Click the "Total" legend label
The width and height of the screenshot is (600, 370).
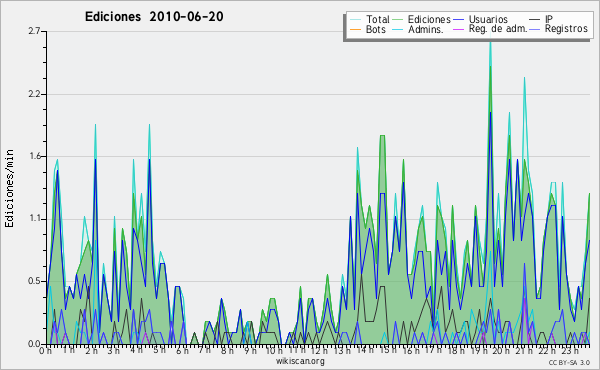click(378, 19)
